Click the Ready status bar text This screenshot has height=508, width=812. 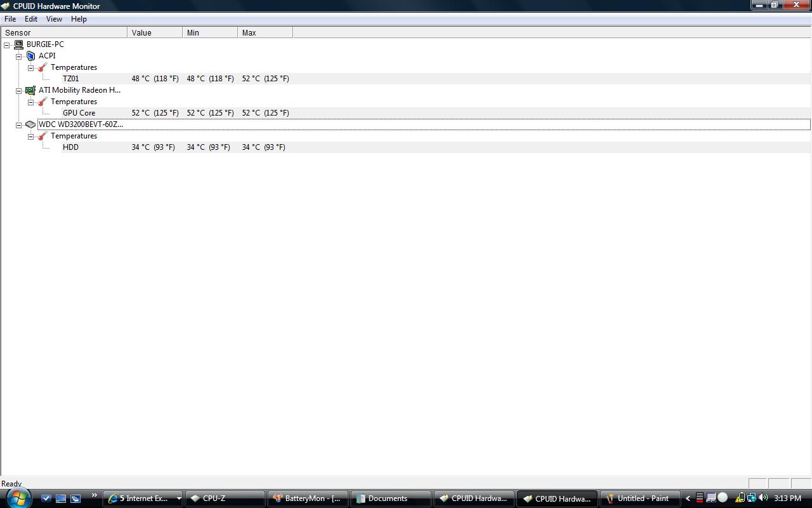click(x=11, y=484)
